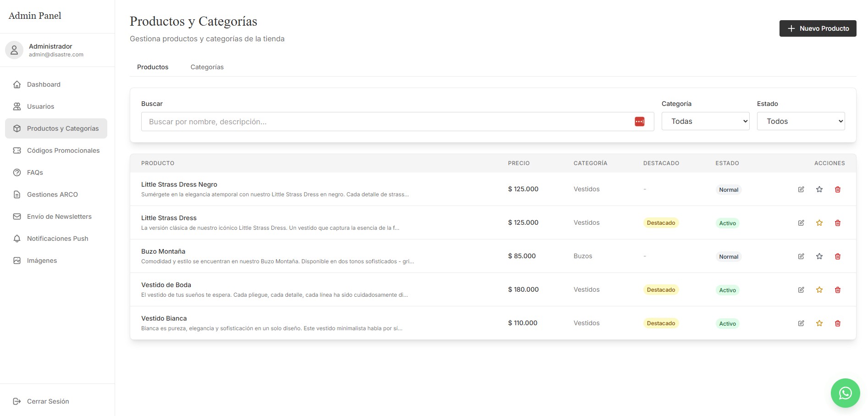The image size is (868, 416).
Task: Open Usuarios section
Action: click(x=56, y=106)
